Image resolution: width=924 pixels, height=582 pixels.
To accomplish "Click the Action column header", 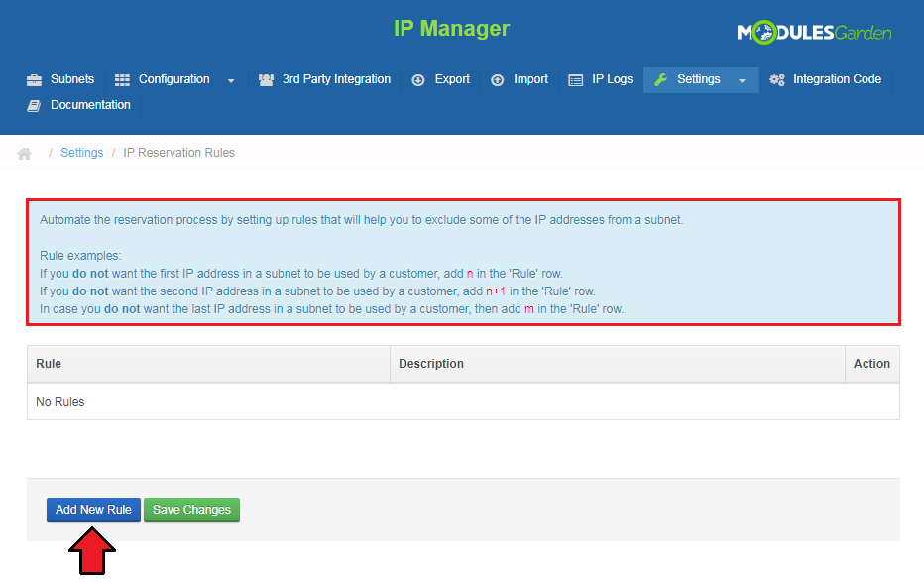I will pyautogui.click(x=872, y=364).
